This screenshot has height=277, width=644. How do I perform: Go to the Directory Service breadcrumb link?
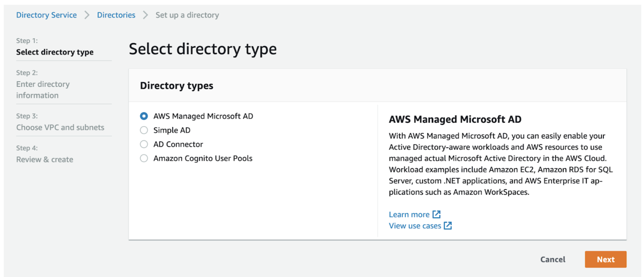46,15
